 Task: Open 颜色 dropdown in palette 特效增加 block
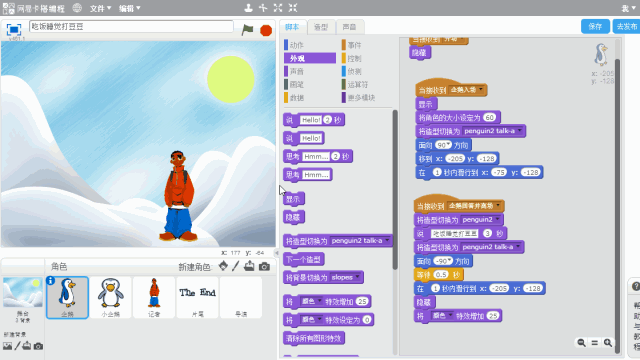311,301
